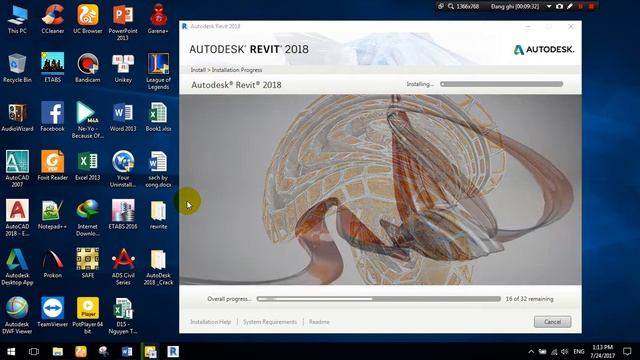The height and width of the screenshot is (360, 640).
Task: Launch League of Legends shortcut
Action: coord(158,71)
